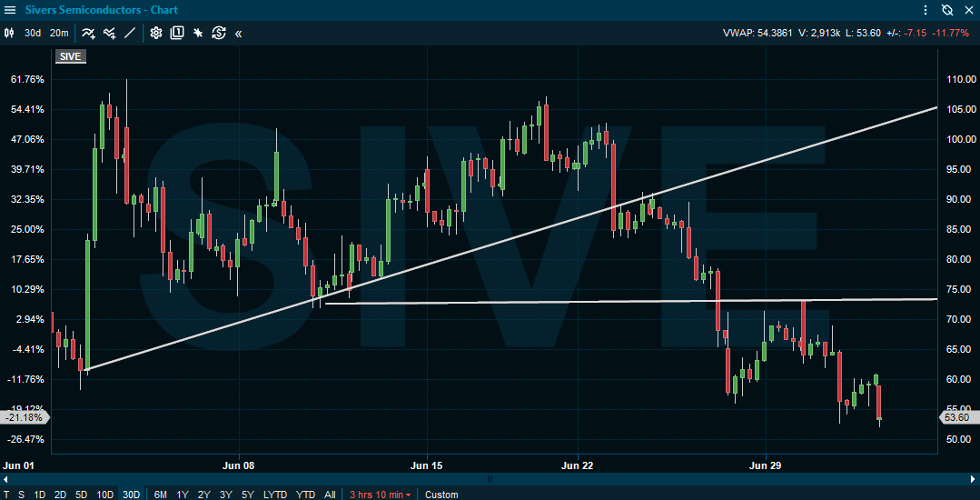Click the 110.00 price axis label
The width and height of the screenshot is (980, 500).
click(x=961, y=79)
